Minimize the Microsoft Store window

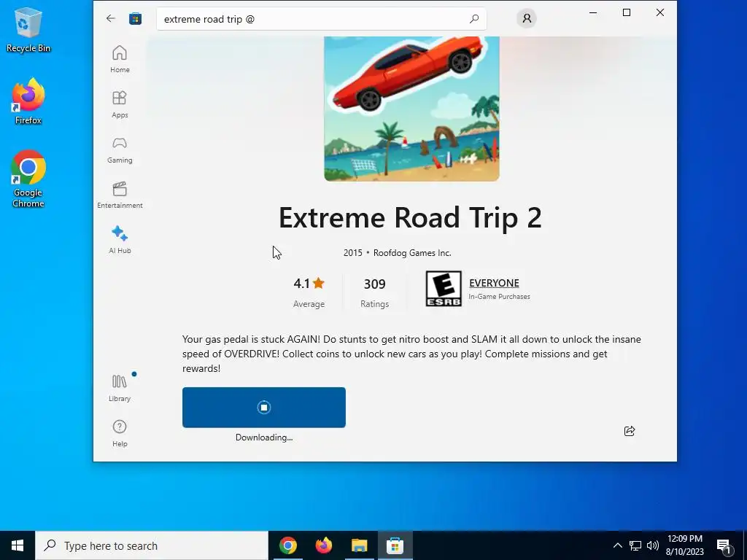point(593,13)
